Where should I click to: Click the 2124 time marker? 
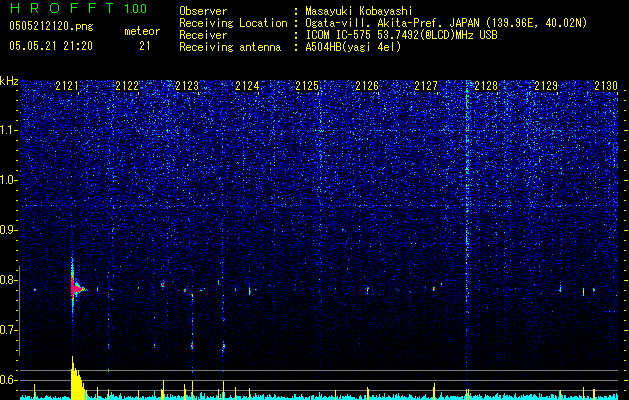tap(247, 86)
